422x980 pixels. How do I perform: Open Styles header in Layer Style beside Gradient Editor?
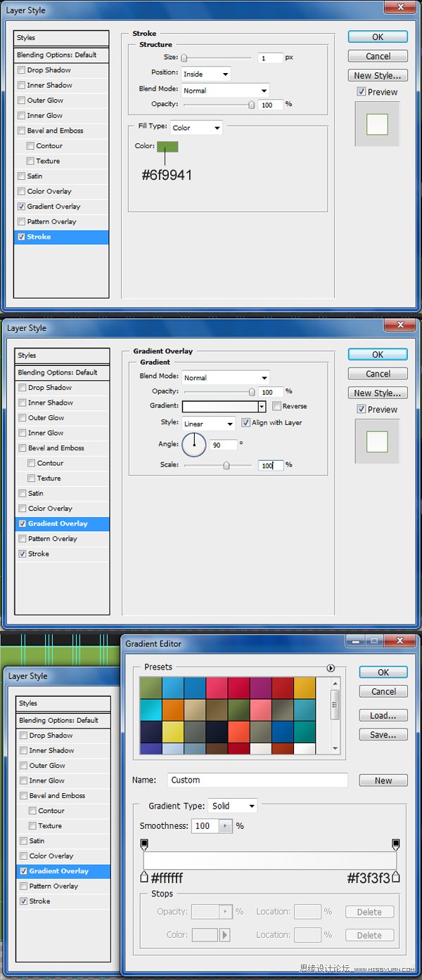(x=63, y=703)
